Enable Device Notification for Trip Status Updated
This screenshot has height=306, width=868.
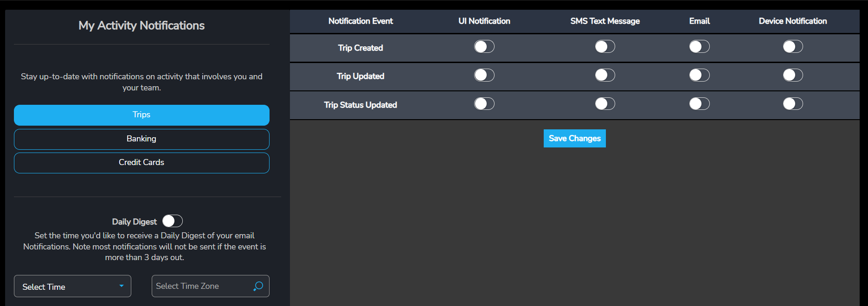click(793, 104)
